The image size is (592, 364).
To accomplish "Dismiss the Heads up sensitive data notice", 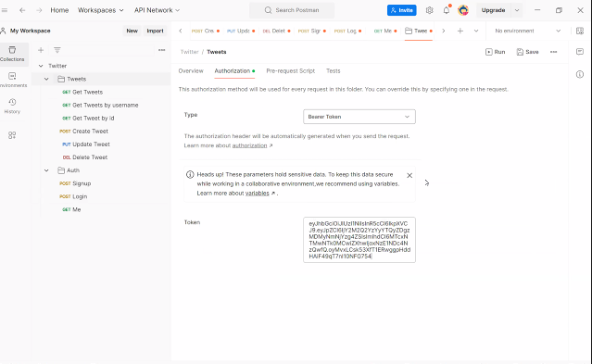I will [409, 175].
